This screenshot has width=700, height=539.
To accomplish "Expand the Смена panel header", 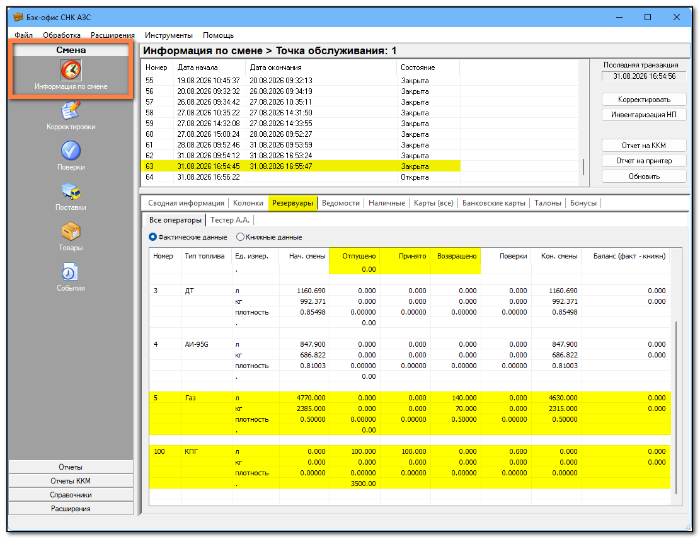I will (71, 50).
